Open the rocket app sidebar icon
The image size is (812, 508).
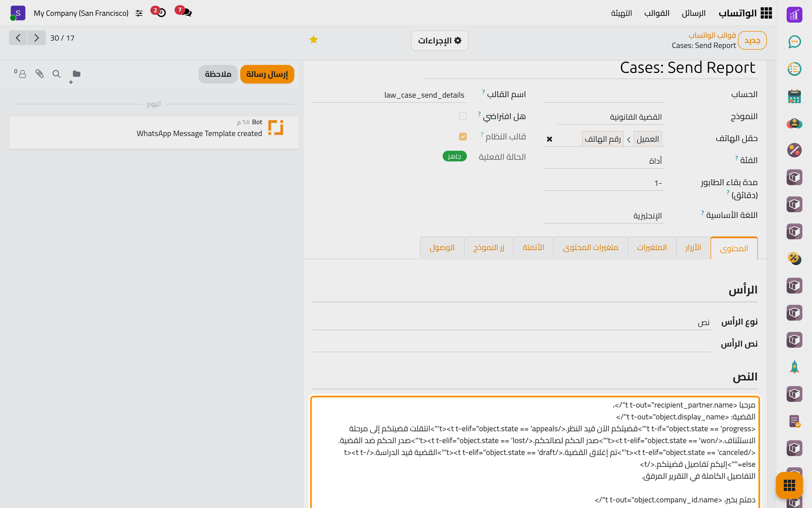click(x=794, y=367)
